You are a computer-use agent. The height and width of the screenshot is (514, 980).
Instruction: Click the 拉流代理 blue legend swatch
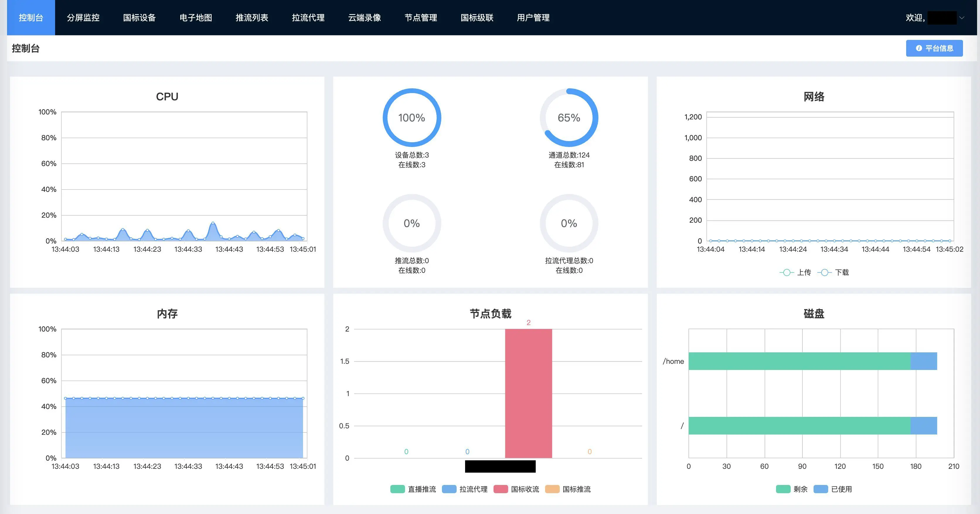click(449, 489)
